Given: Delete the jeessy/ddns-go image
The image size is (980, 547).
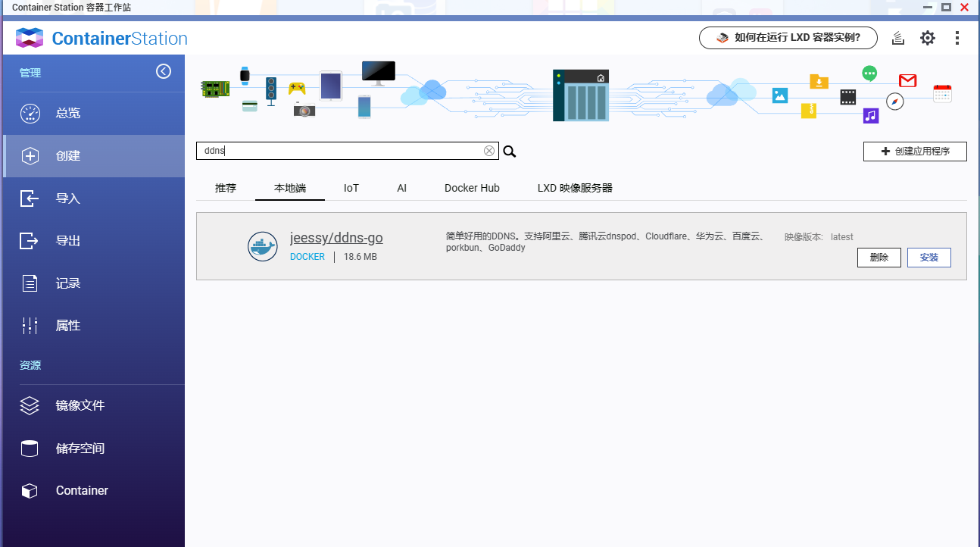Looking at the screenshot, I should pyautogui.click(x=879, y=258).
